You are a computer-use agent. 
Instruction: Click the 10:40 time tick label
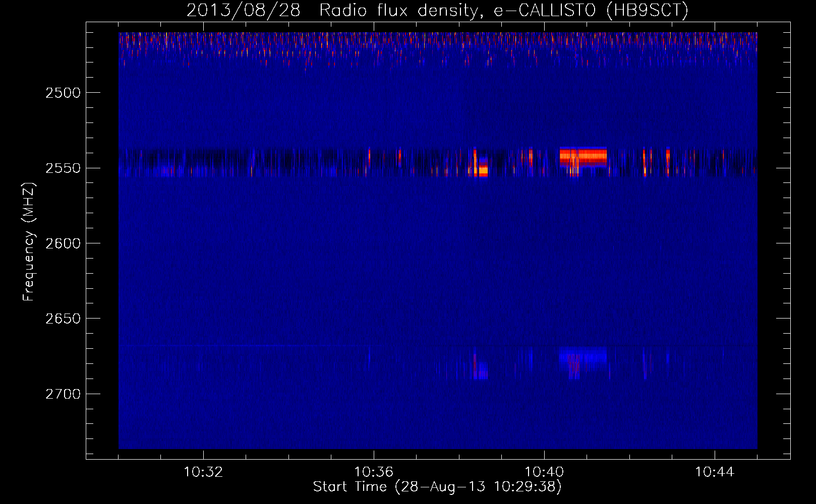[544, 472]
